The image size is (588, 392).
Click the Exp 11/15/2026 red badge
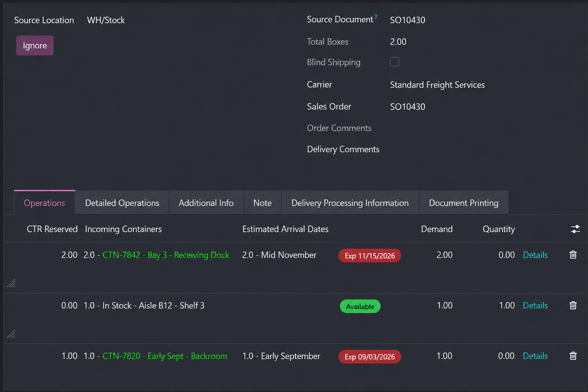pos(370,256)
